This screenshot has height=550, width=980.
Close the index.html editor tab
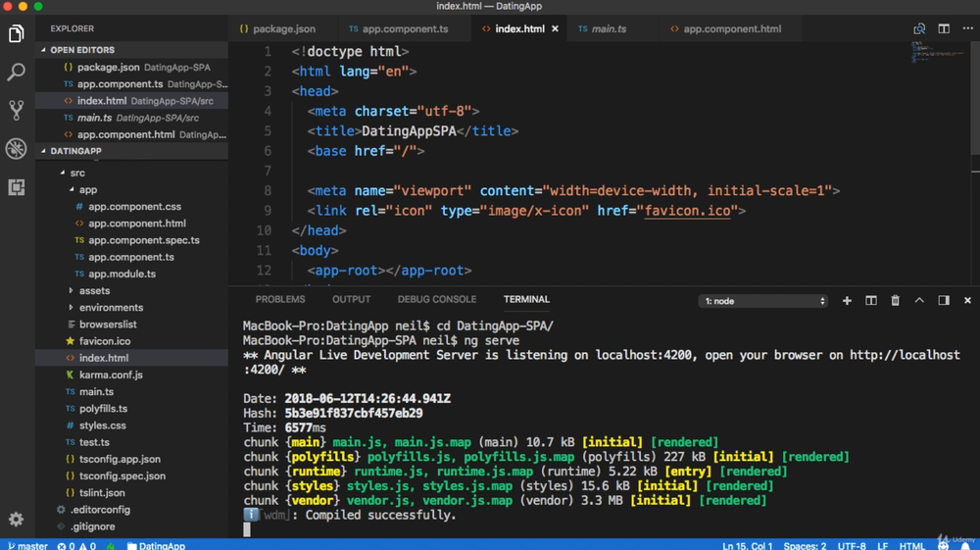556,29
